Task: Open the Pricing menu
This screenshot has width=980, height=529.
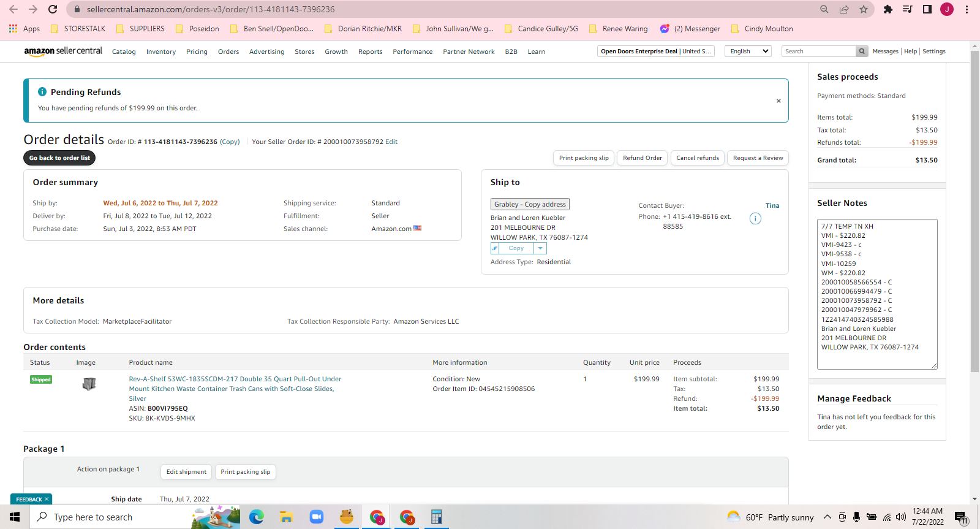Action: [x=197, y=51]
